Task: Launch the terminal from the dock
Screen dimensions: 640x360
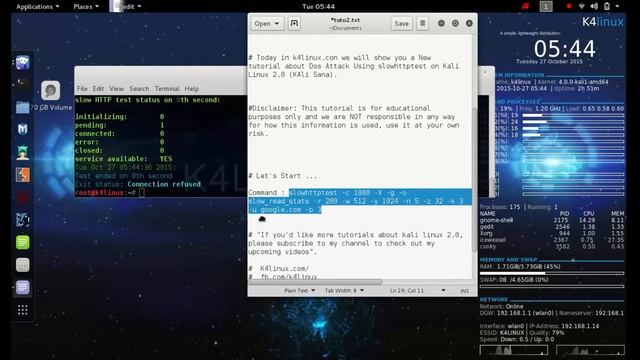Action: [x=22, y=84]
